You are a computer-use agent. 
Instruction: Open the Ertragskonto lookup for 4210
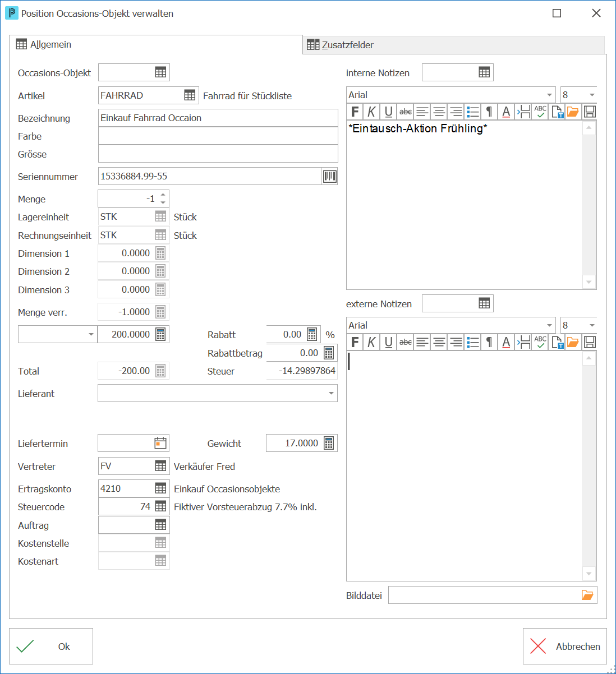(160, 488)
